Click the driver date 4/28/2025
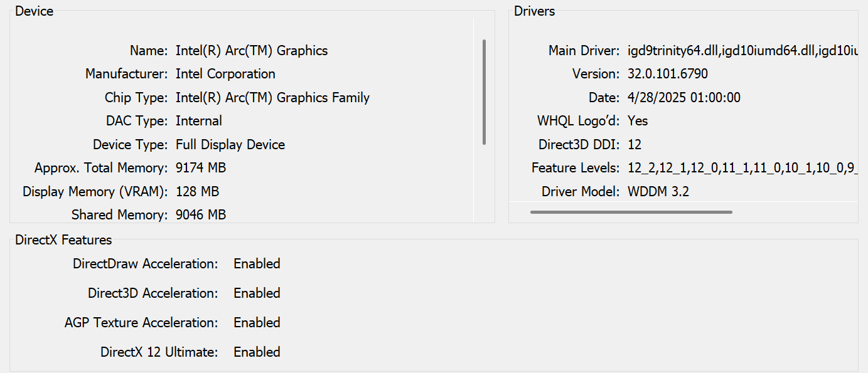Screen dimensions: 868x373 pos(684,98)
